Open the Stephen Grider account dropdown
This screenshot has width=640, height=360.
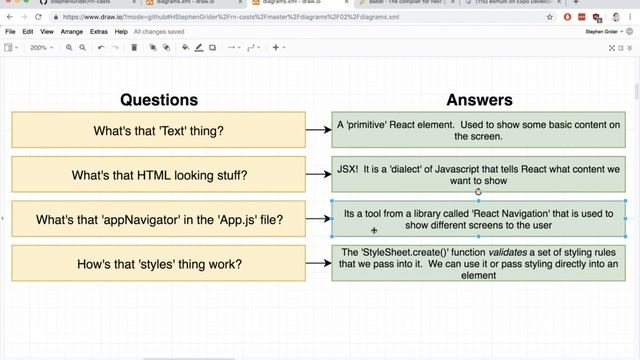click(604, 31)
